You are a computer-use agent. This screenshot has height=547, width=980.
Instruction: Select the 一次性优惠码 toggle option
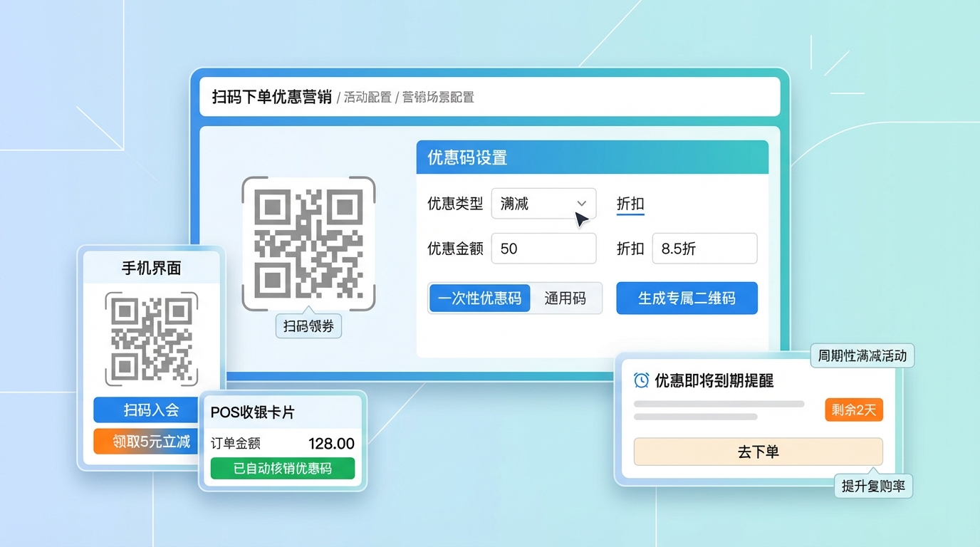[479, 298]
